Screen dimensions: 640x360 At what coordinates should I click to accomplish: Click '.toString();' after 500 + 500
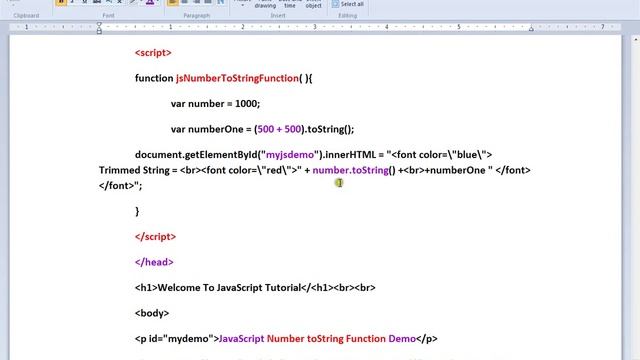329,129
